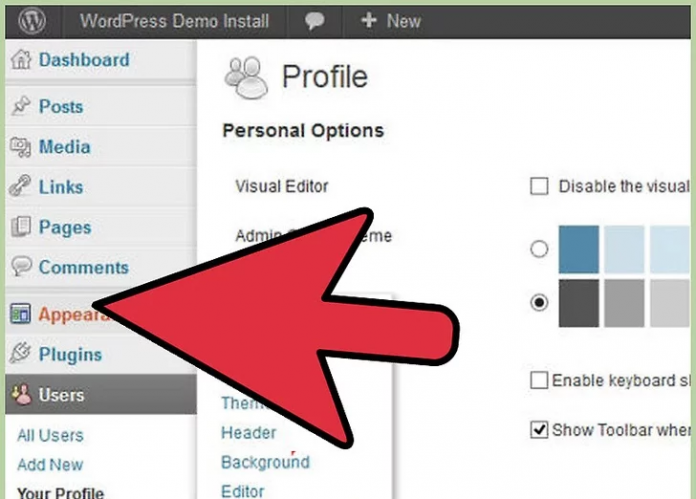
Task: Click the dark gray color swatch
Action: pyautogui.click(x=579, y=302)
